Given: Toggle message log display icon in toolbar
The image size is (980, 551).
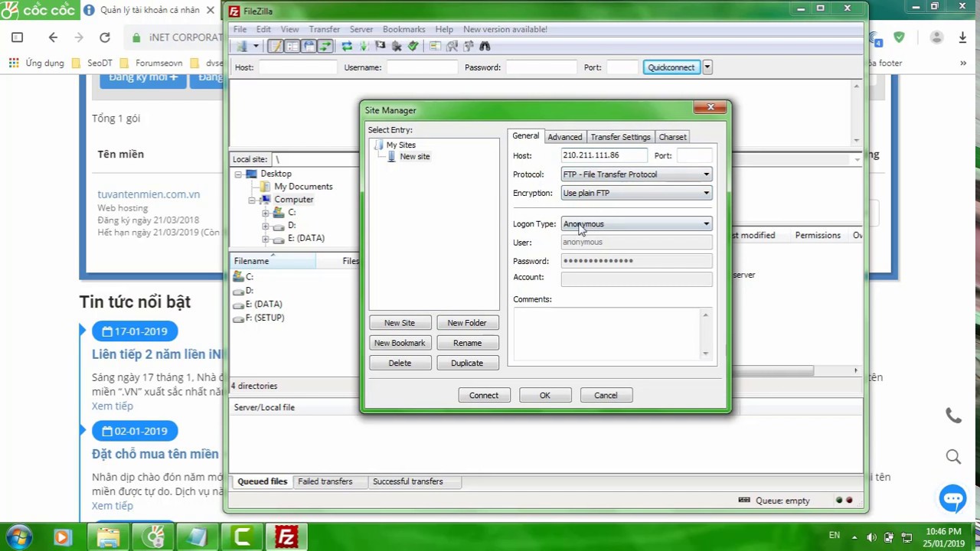Looking at the screenshot, I should click(276, 47).
